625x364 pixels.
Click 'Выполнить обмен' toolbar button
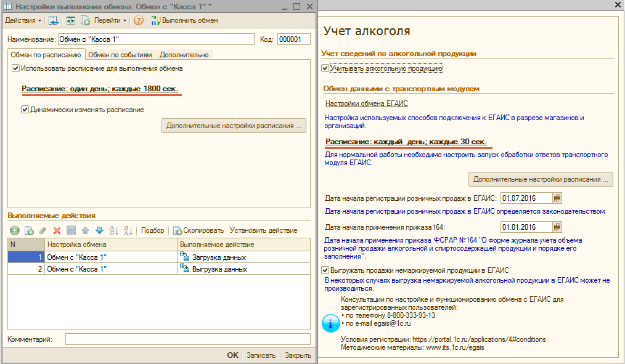[x=184, y=20]
